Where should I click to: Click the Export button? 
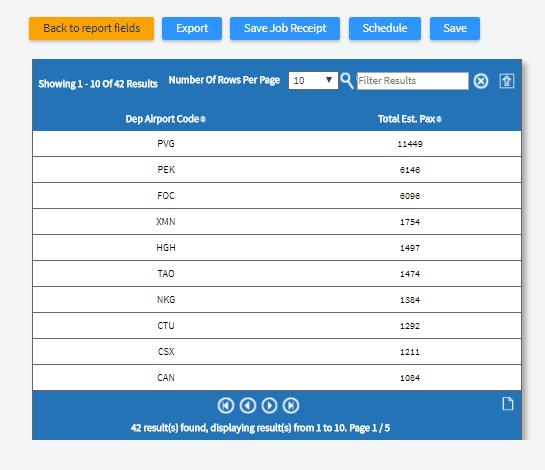click(x=192, y=29)
